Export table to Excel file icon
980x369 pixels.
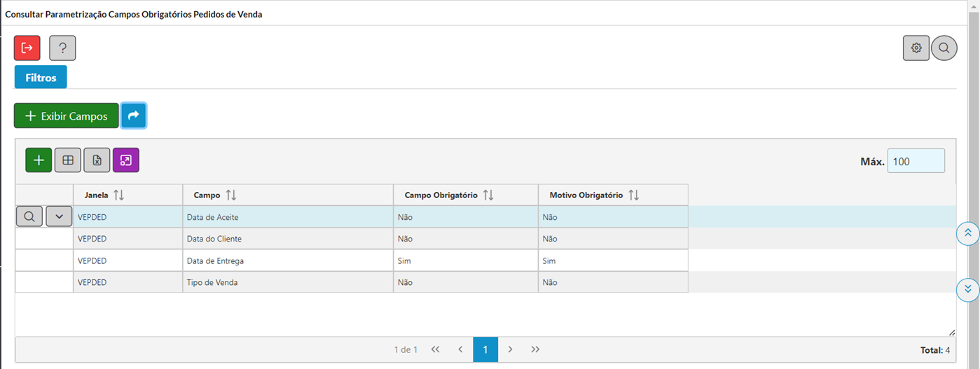point(97,160)
